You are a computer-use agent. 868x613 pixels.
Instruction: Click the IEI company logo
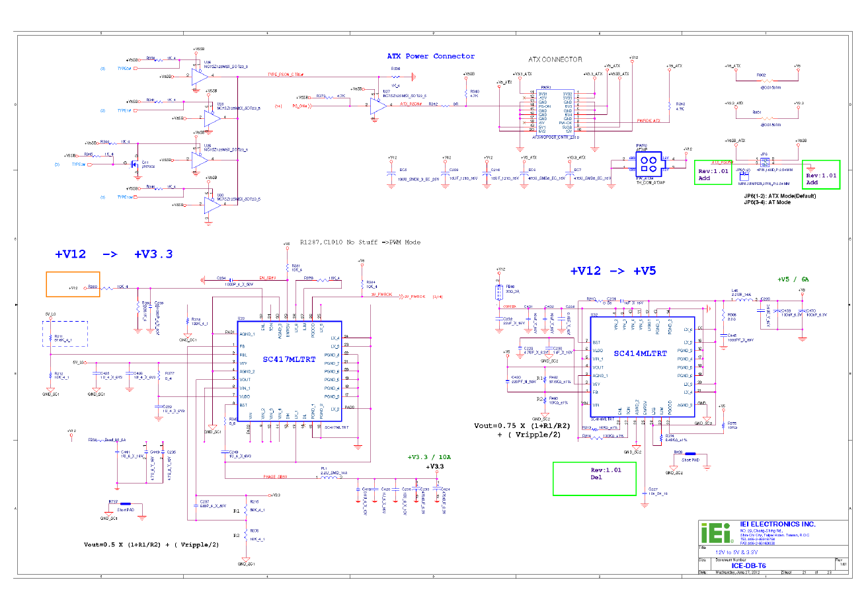(x=717, y=533)
